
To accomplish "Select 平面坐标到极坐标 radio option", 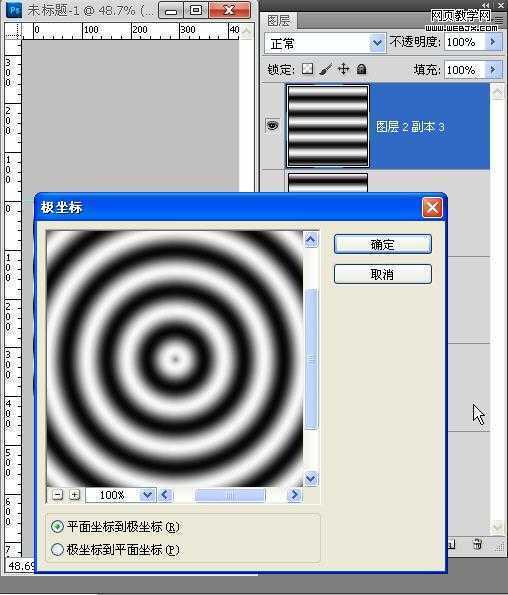I will tap(57, 527).
